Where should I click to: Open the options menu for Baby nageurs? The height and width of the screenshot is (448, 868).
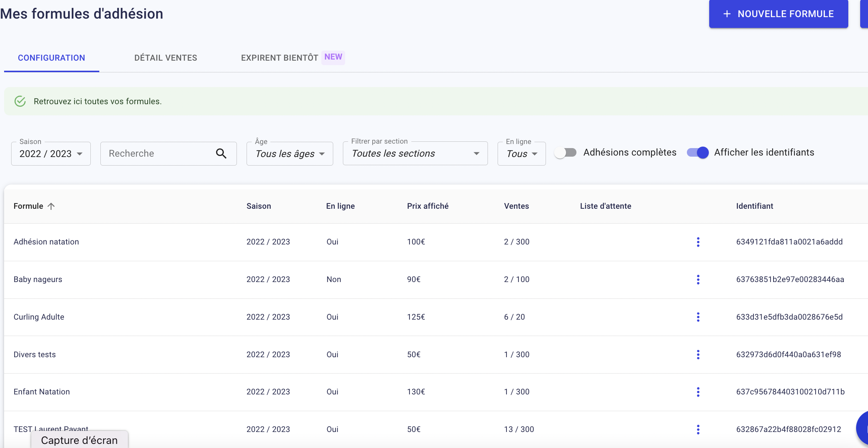click(698, 280)
